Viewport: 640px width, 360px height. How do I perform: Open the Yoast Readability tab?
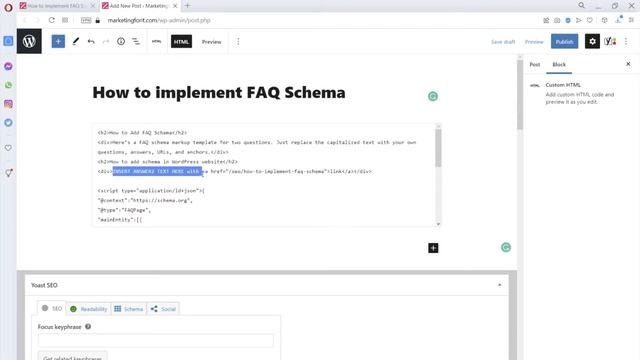click(89, 309)
